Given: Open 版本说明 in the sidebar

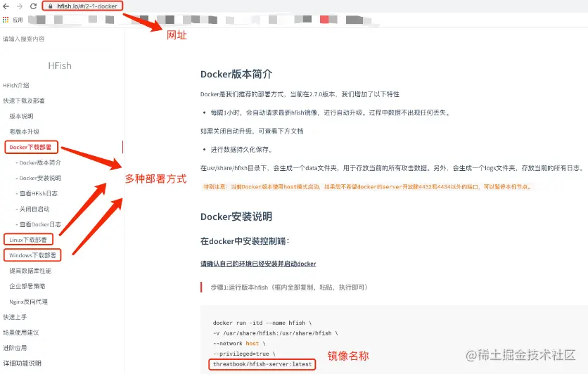Looking at the screenshot, I should point(21,116).
